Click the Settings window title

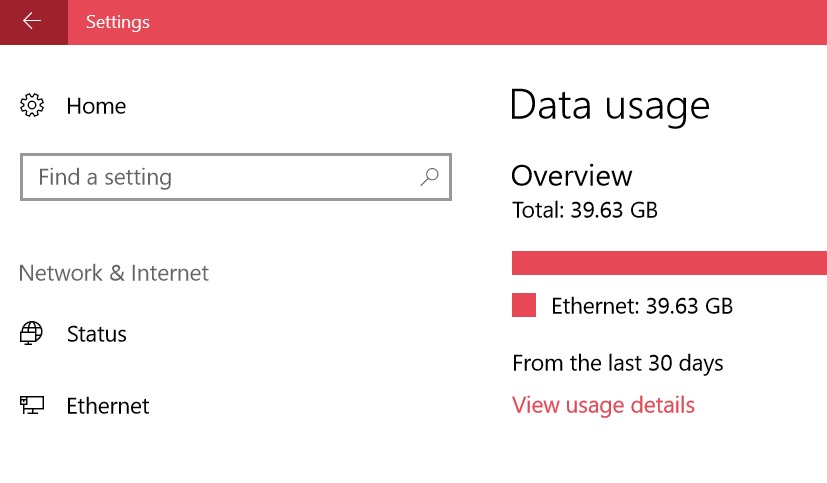118,22
